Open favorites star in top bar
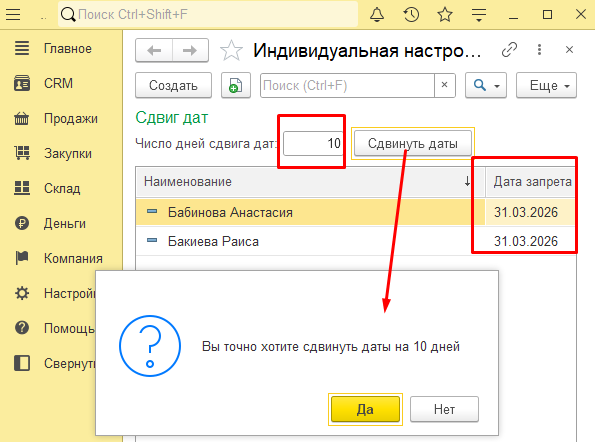Screen dimensions: 595x442 pos(445,15)
